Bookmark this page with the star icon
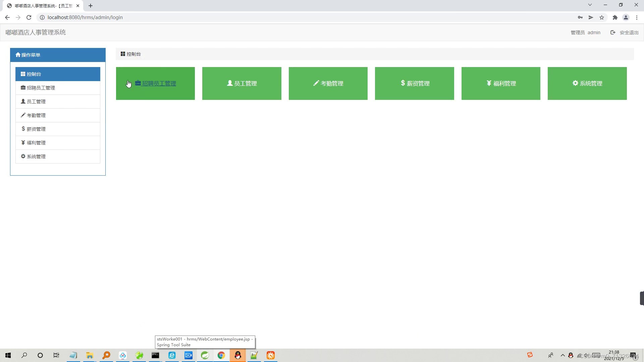The width and height of the screenshot is (644, 362). 602,17
